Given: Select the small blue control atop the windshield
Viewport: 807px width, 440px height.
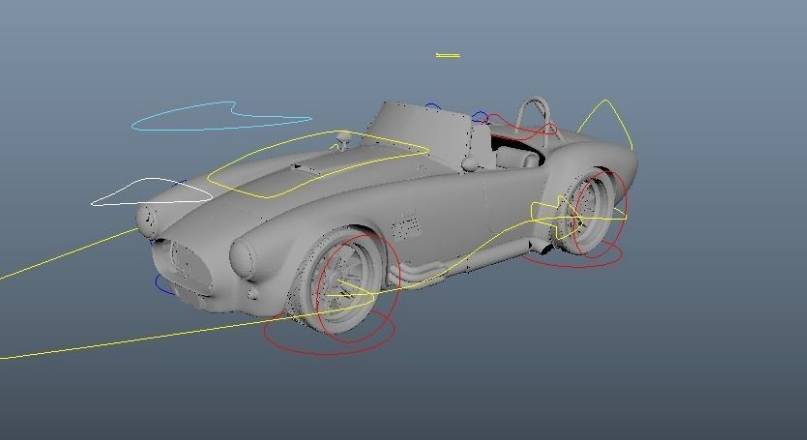Looking at the screenshot, I should click(432, 105).
